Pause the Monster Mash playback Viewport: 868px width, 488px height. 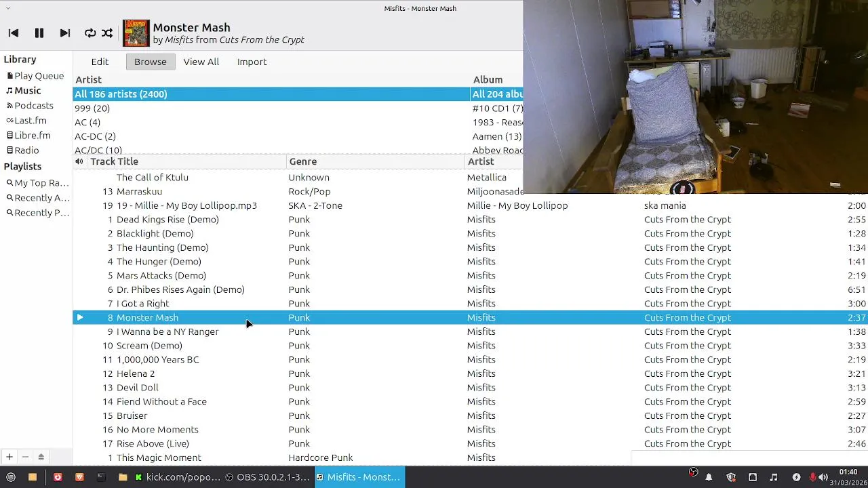tap(39, 33)
